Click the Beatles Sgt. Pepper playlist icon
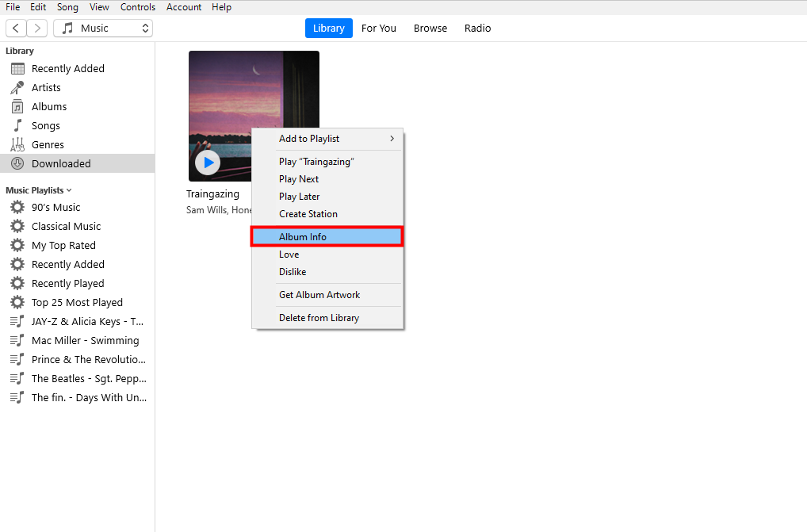Screen dimensions: 807x532 17,379
